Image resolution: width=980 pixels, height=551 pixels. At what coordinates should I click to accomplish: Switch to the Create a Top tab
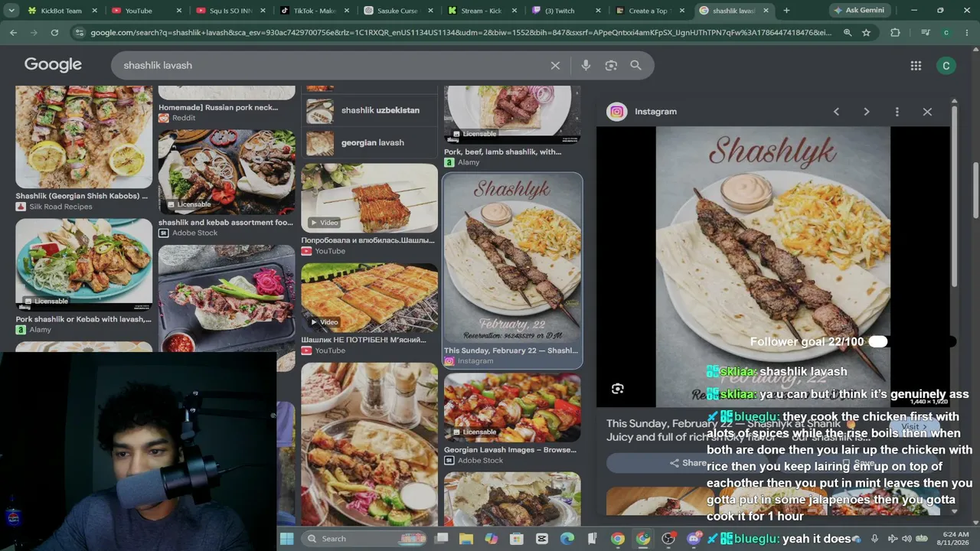click(x=651, y=11)
